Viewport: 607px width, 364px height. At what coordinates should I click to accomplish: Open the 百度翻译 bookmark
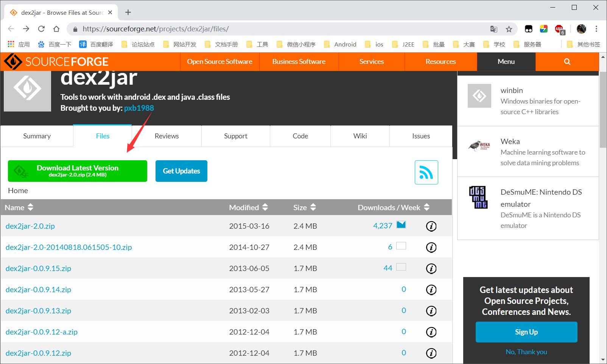[x=96, y=44]
